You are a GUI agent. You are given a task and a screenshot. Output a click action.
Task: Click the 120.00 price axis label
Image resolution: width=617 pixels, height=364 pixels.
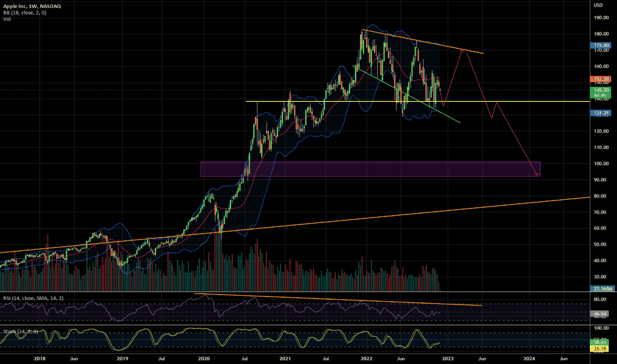click(x=601, y=131)
